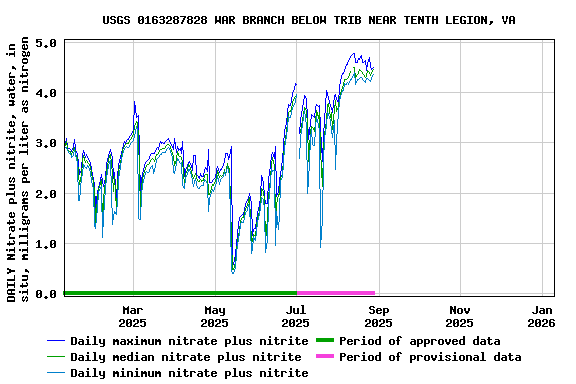576x384 pixels.
Task: Click the "Jul 2025" x-axis label
Action: click(x=296, y=317)
